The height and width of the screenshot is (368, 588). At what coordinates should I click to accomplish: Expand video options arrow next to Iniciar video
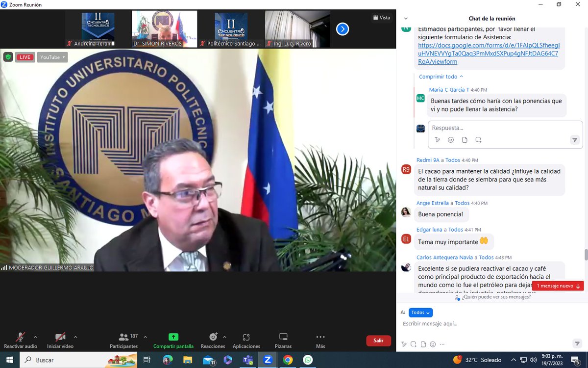[75, 337]
